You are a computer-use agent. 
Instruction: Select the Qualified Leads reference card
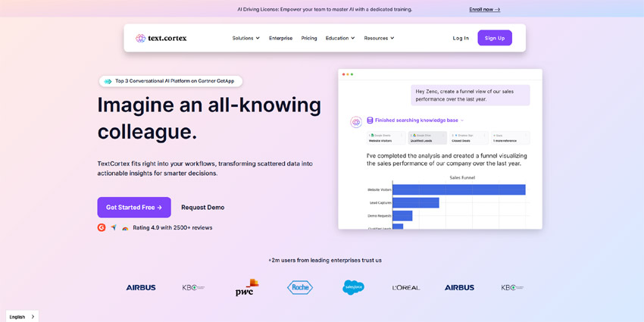[427, 138]
